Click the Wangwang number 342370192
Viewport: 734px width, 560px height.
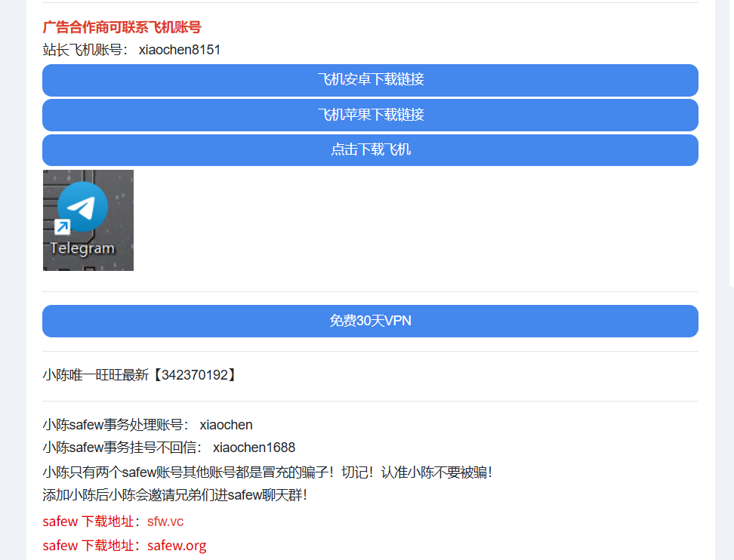point(195,375)
